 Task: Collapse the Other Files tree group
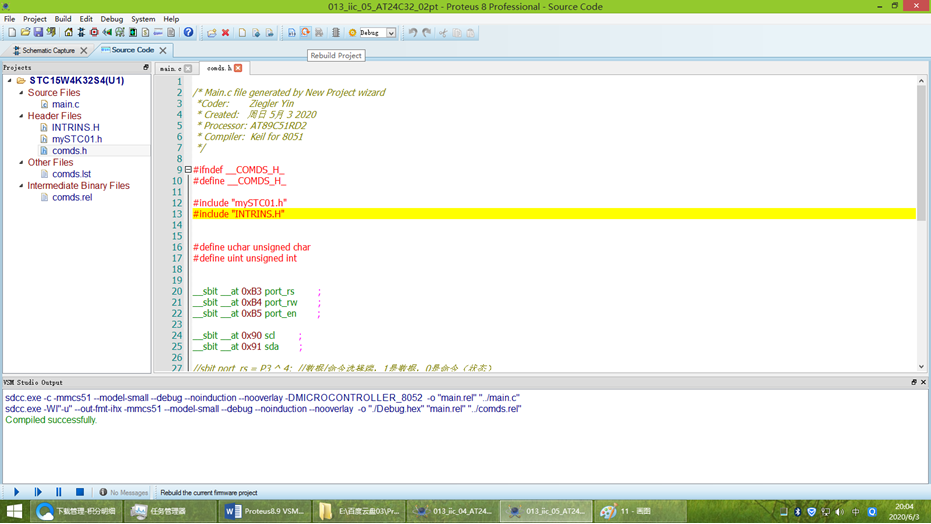coord(21,162)
